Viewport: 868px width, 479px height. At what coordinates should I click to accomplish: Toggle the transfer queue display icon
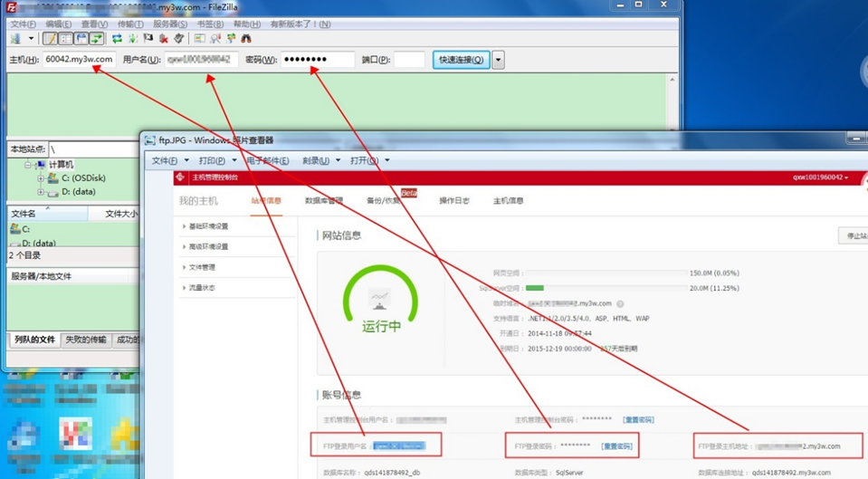click(x=96, y=38)
